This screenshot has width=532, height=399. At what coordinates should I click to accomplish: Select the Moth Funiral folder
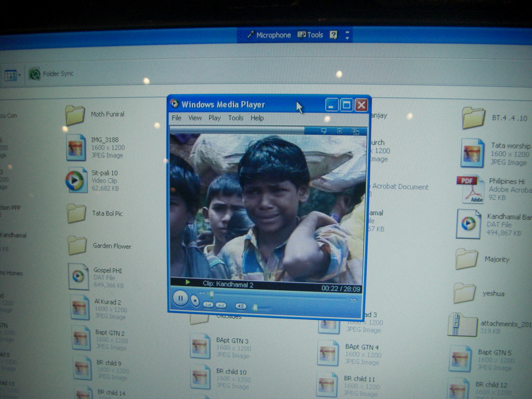(95, 115)
